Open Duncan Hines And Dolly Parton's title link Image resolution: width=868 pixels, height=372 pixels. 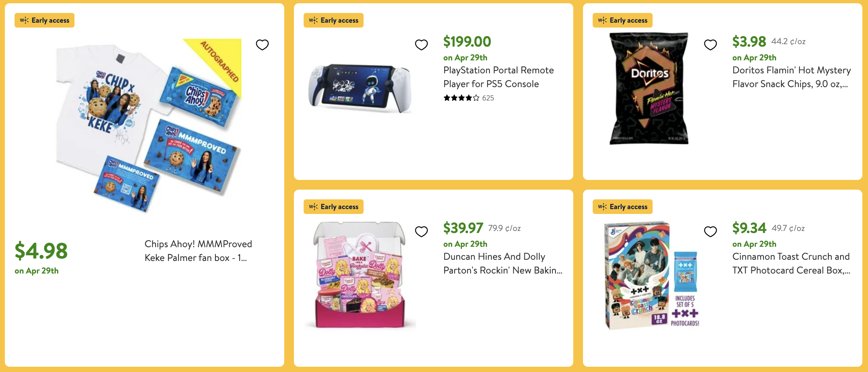(x=502, y=263)
